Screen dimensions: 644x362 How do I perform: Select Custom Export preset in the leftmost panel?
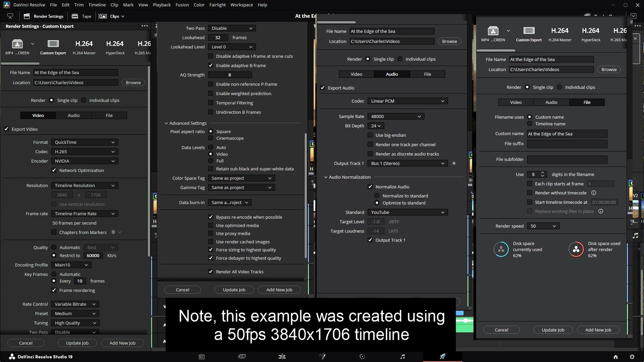[53, 47]
